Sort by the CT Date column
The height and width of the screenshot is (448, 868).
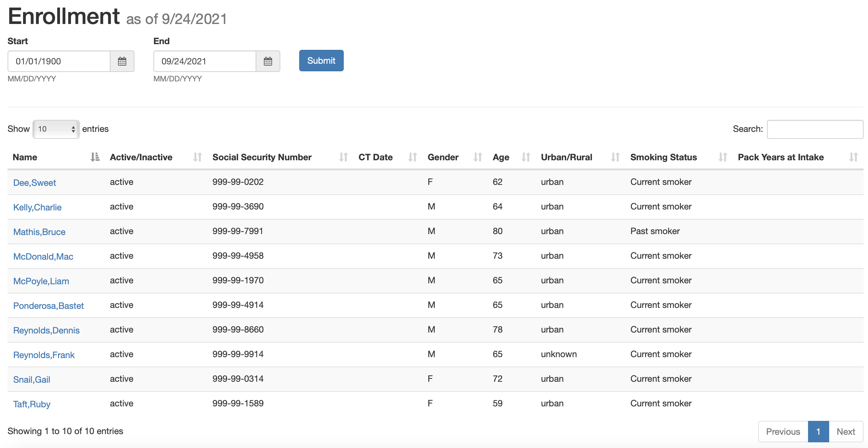[388, 157]
